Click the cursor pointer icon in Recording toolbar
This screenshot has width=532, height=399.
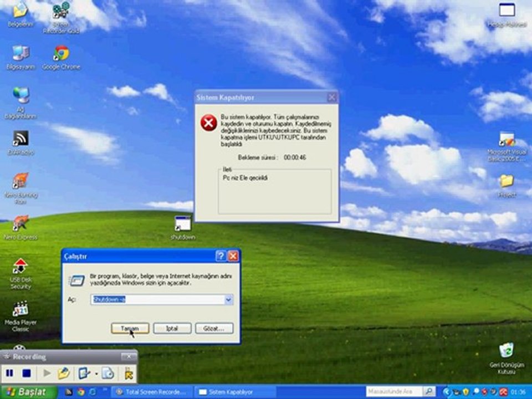(x=129, y=373)
